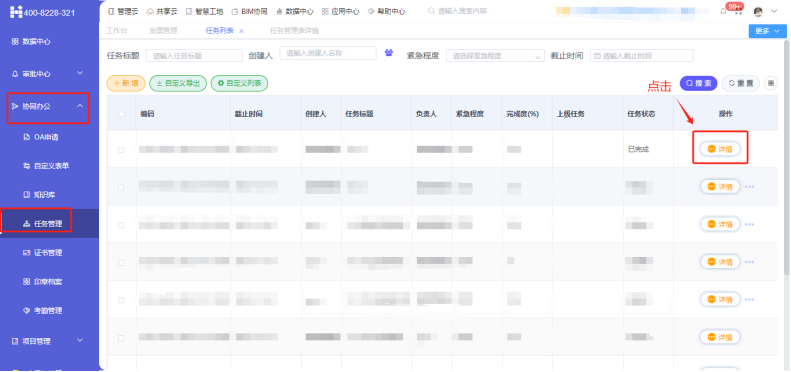Tick the checkbox of the 已完成 row
The image size is (791, 372).
121,150
